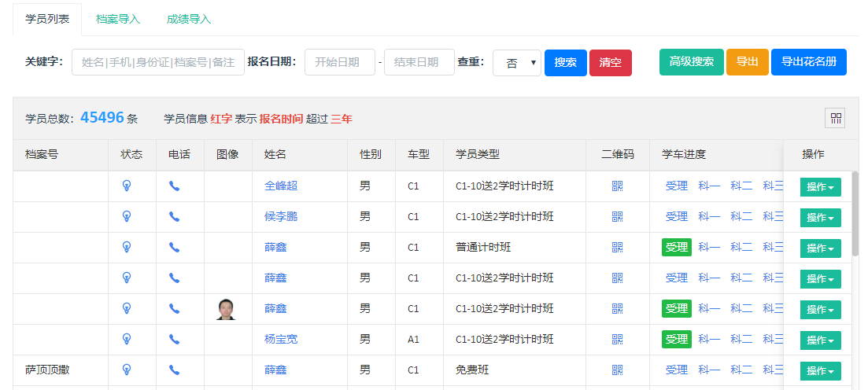The width and height of the screenshot is (868, 390).
Task: Click the red 清空 button
Action: (x=610, y=63)
